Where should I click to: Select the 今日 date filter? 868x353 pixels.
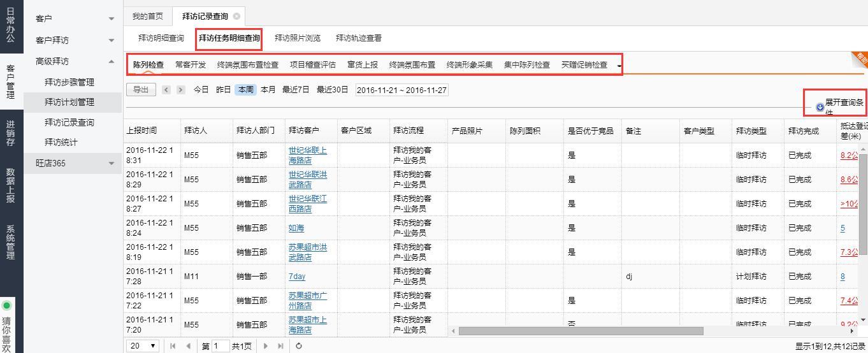tap(201, 90)
